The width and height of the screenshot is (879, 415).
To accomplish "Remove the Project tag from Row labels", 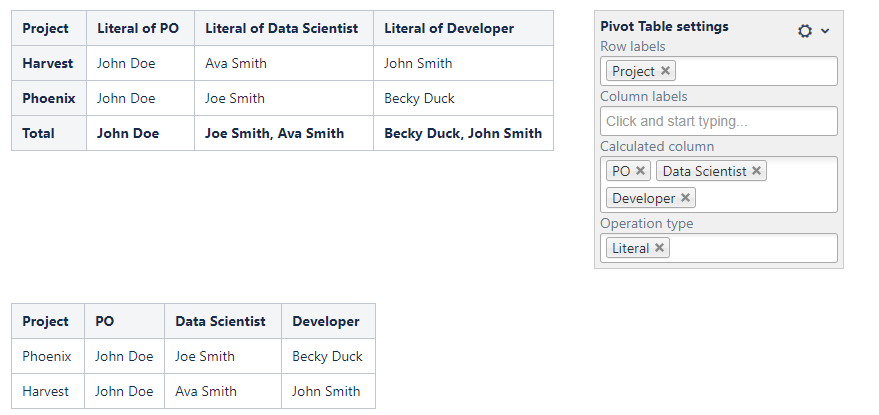I will (x=666, y=71).
